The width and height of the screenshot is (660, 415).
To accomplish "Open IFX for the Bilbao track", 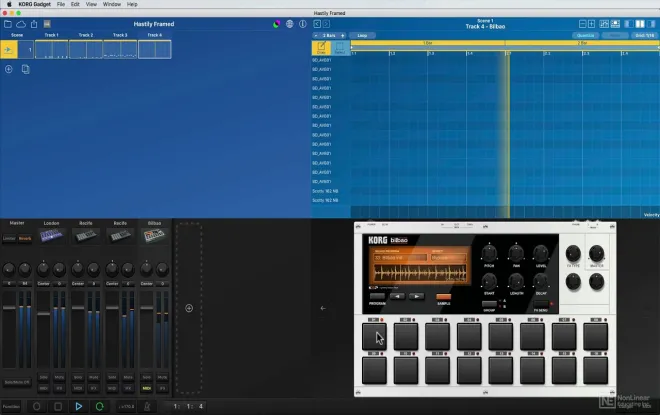I will (162, 388).
